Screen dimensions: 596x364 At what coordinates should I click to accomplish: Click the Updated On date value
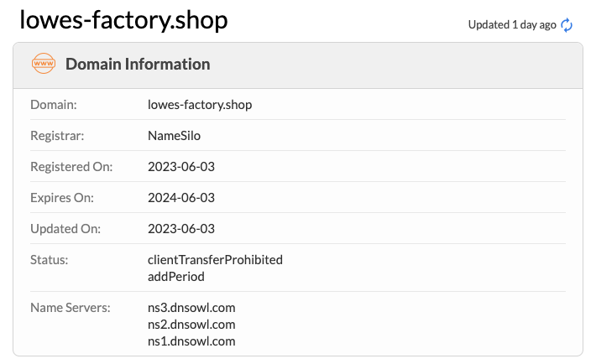point(181,228)
